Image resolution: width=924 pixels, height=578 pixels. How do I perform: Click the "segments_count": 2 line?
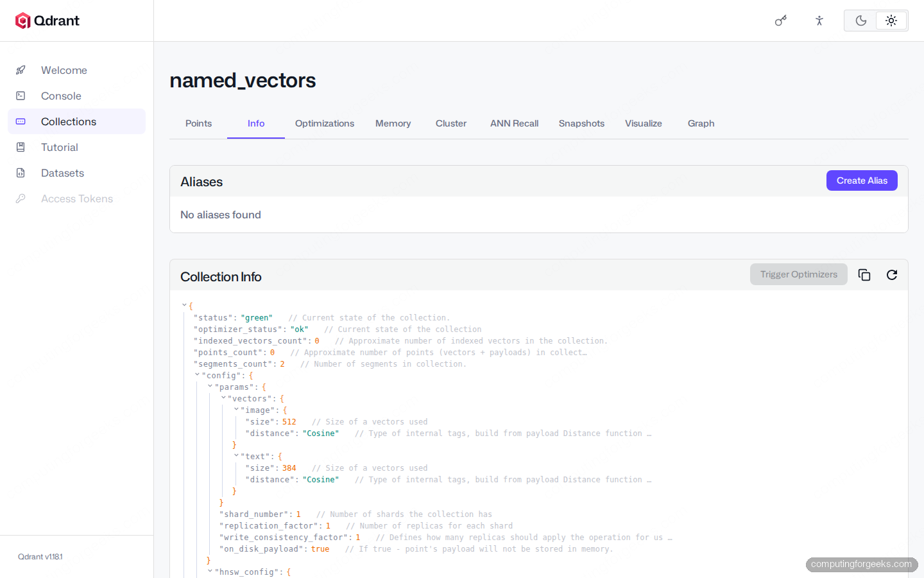click(x=239, y=364)
